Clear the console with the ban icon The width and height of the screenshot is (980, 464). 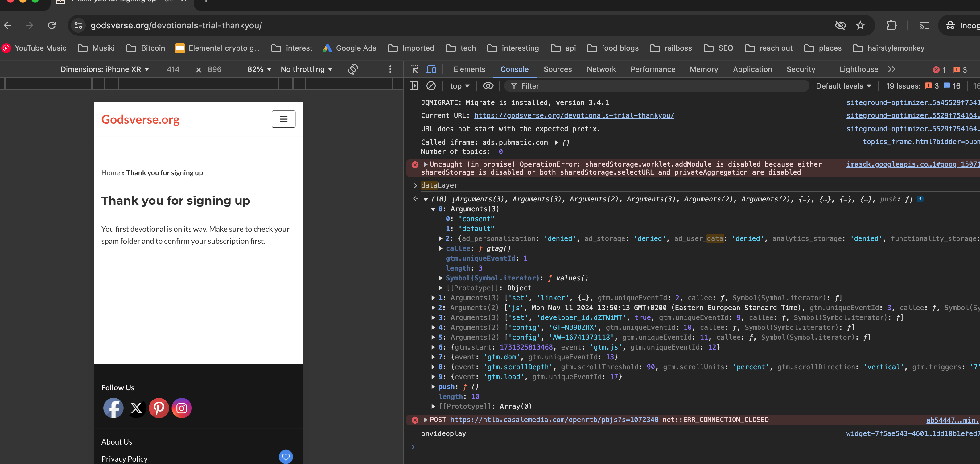tap(431, 86)
